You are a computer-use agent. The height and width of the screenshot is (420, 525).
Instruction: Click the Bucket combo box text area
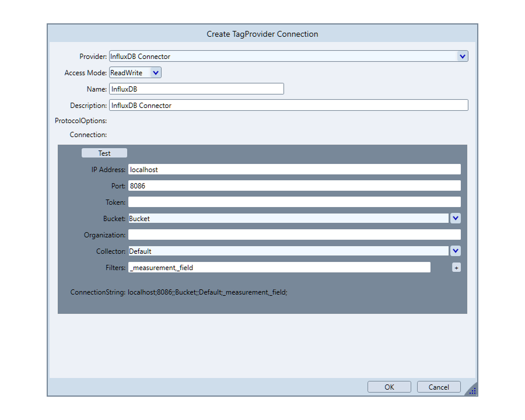[x=288, y=218]
